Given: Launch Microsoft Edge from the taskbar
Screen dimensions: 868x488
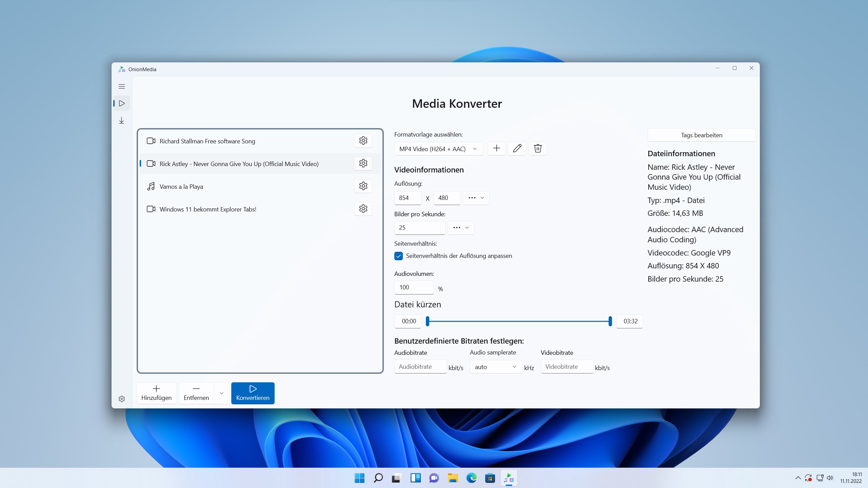Looking at the screenshot, I should tap(471, 478).
